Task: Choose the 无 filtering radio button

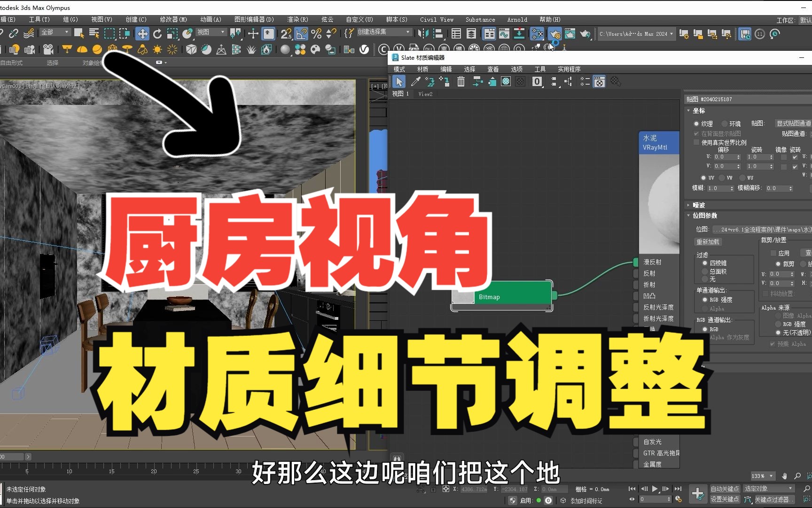Action: 705,279
